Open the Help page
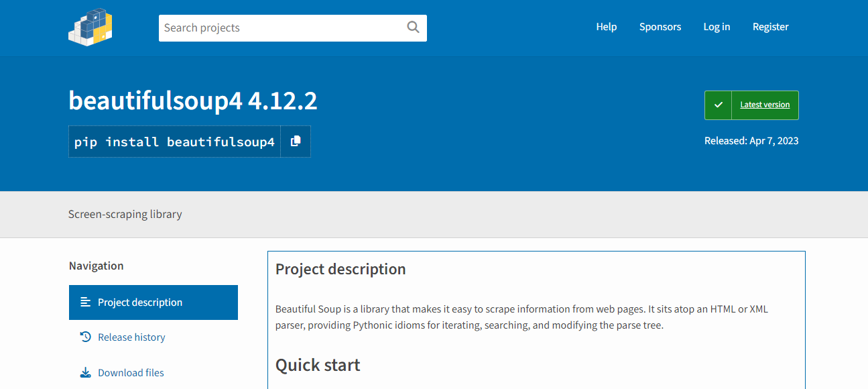 [606, 27]
